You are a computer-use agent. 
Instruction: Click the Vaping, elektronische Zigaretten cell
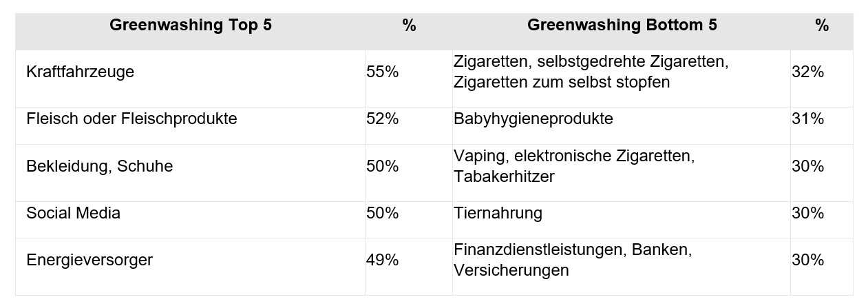(x=574, y=166)
